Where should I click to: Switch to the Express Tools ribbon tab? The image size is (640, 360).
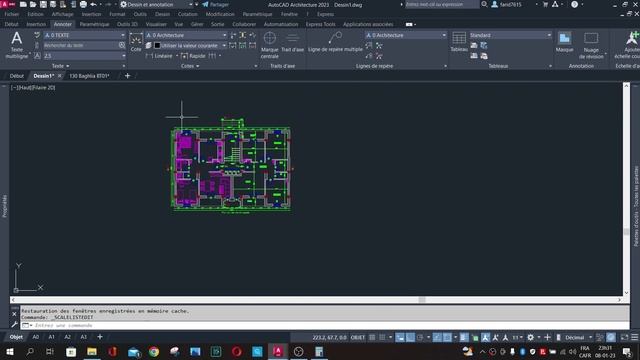(x=320, y=24)
